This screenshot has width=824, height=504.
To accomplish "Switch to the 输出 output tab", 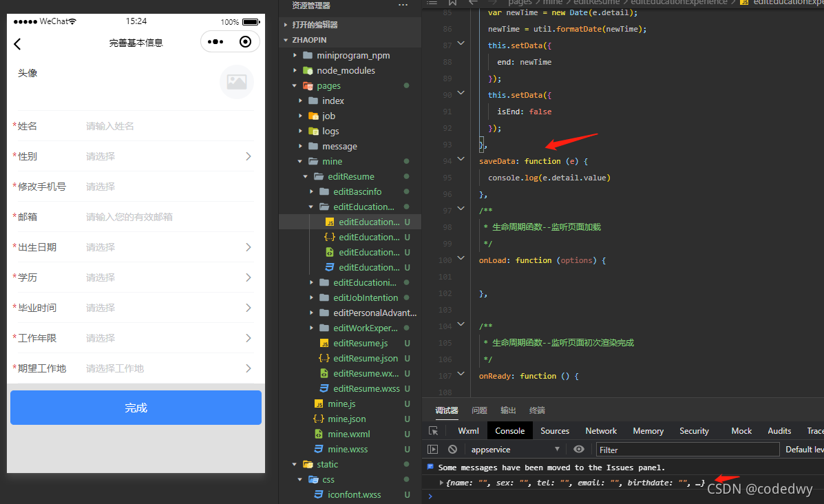I will click(508, 410).
